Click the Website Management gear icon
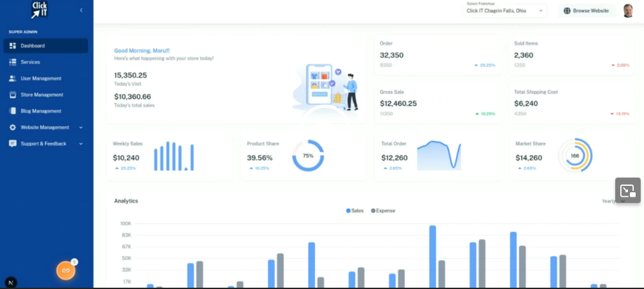 (x=13, y=128)
